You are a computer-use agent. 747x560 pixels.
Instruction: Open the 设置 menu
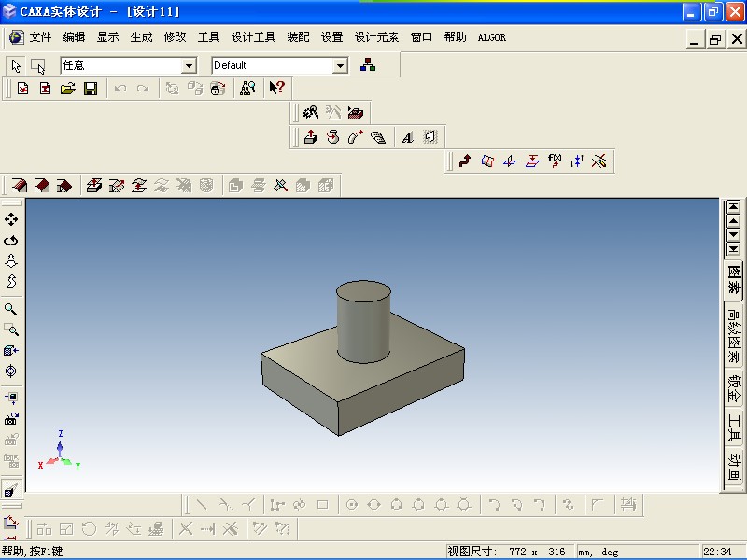(332, 37)
